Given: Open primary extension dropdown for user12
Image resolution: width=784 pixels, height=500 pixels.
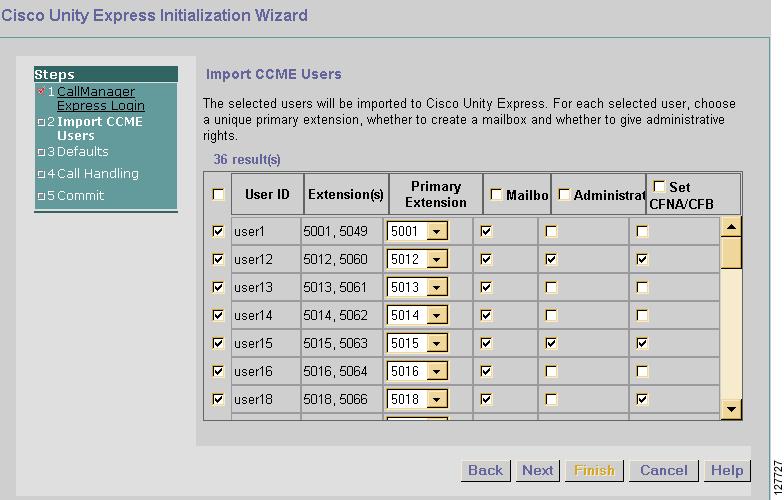Looking at the screenshot, I should (x=417, y=259).
